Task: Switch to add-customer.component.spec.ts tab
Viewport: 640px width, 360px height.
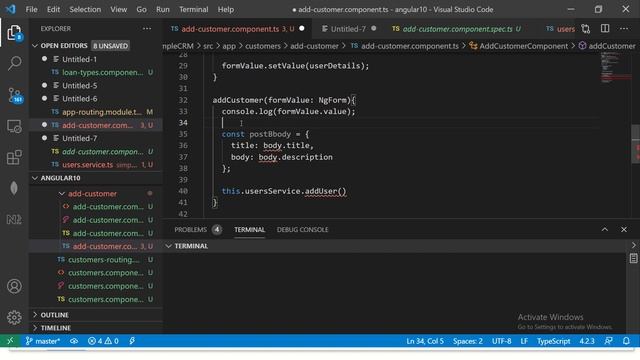Action: click(457, 29)
